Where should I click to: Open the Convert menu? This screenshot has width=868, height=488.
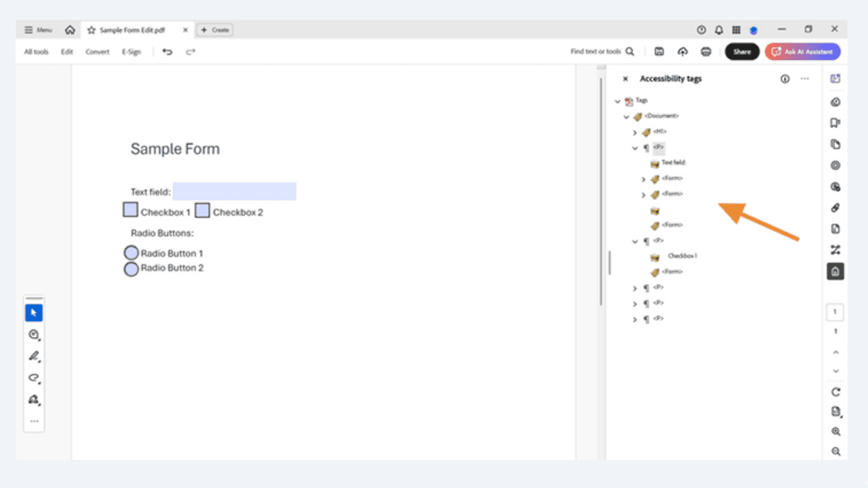click(x=98, y=52)
